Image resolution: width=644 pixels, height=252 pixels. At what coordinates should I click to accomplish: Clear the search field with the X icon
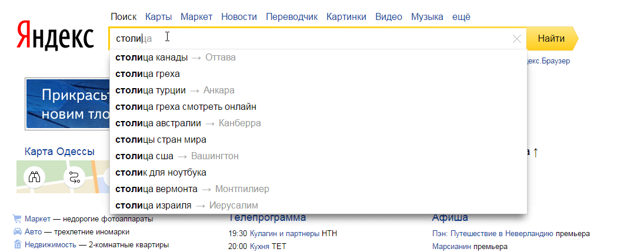(x=517, y=39)
